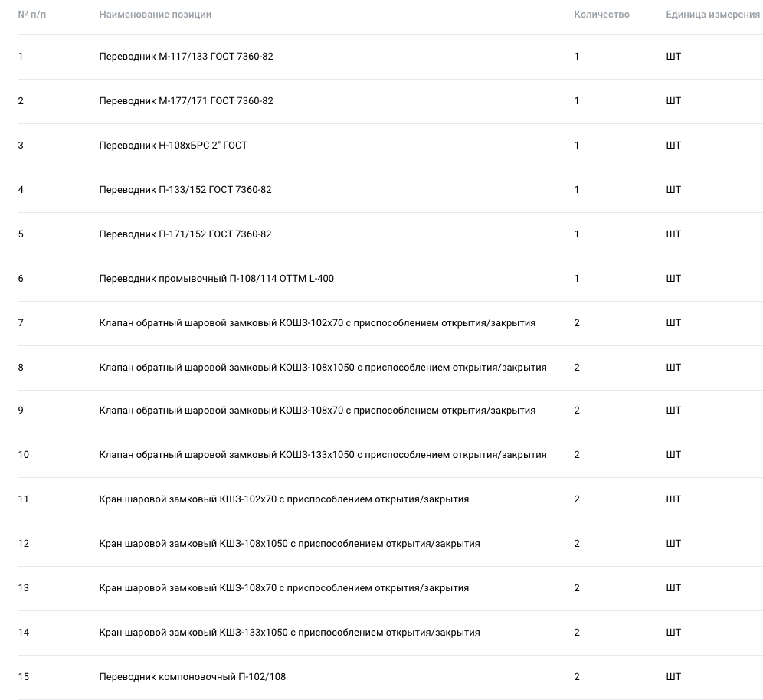Select crane item name КШЗ-133х1050
The height and width of the screenshot is (700, 763).
tap(290, 633)
